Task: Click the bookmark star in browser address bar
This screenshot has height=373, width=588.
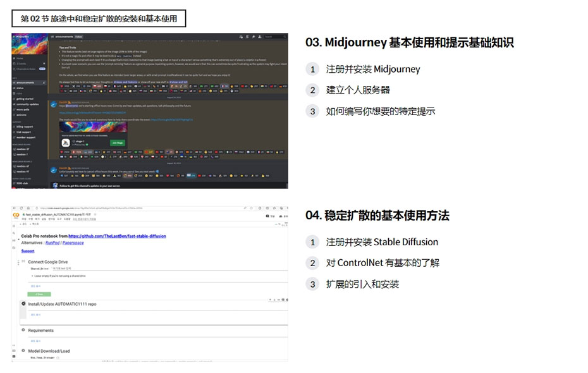Action: coord(251,208)
